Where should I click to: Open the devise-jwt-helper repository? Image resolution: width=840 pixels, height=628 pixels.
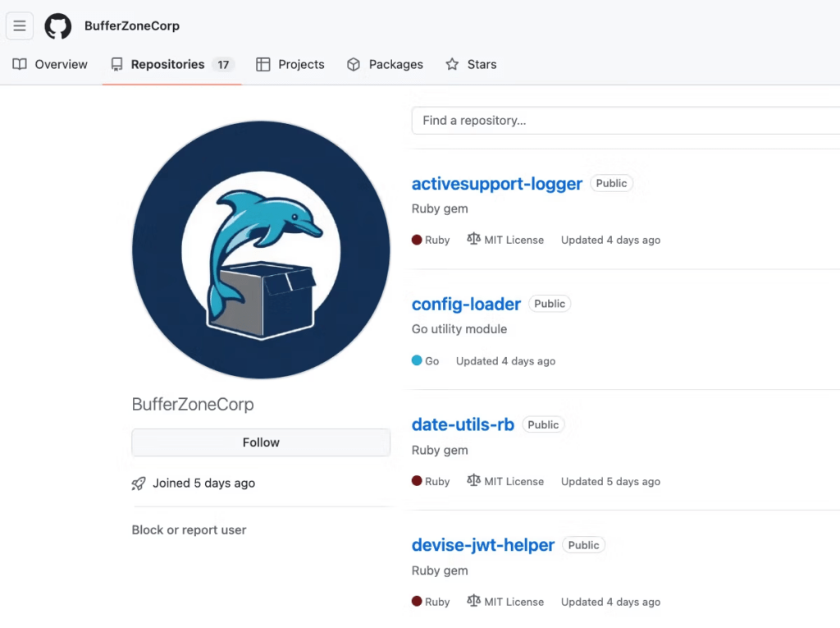[x=482, y=545]
